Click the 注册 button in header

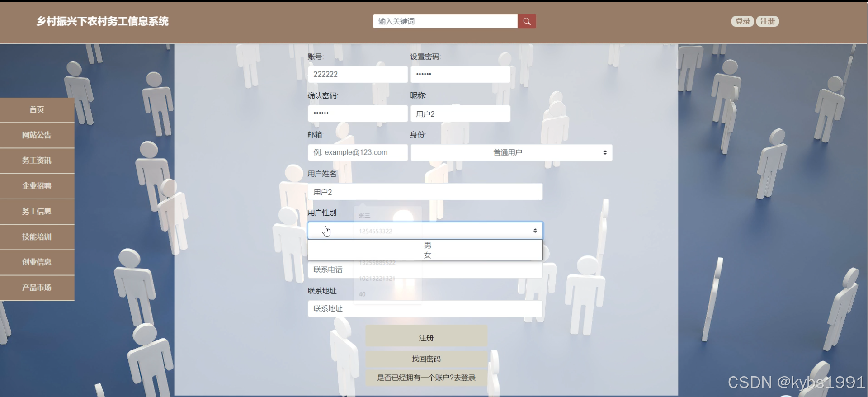coord(768,21)
